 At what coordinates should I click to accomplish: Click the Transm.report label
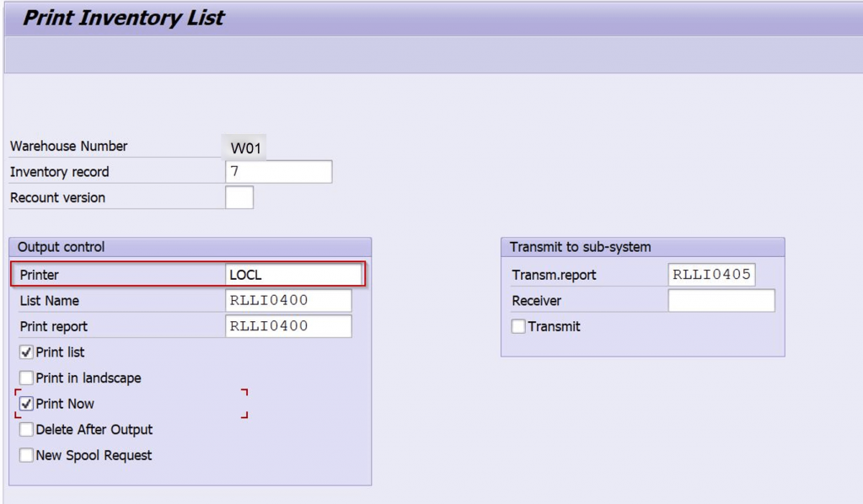(554, 275)
